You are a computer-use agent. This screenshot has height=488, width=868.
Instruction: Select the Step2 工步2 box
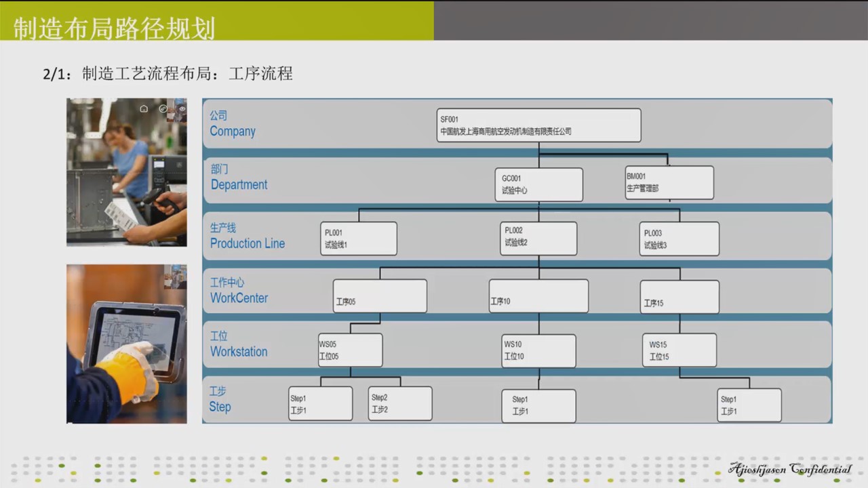tap(400, 403)
